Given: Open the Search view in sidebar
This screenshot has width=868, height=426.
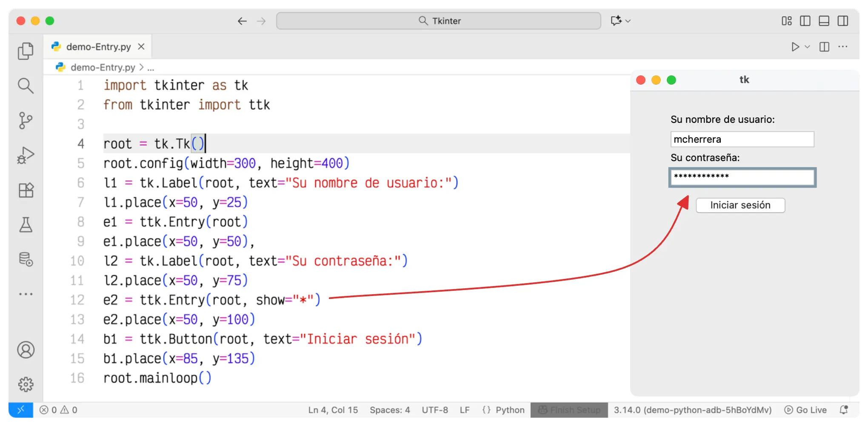Looking at the screenshot, I should click(x=26, y=86).
